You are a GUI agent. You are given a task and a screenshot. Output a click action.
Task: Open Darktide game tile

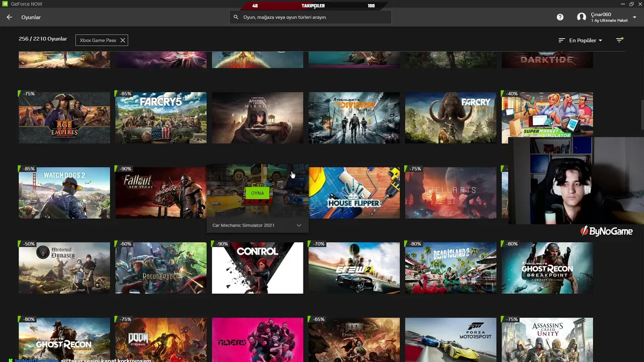[547, 59]
